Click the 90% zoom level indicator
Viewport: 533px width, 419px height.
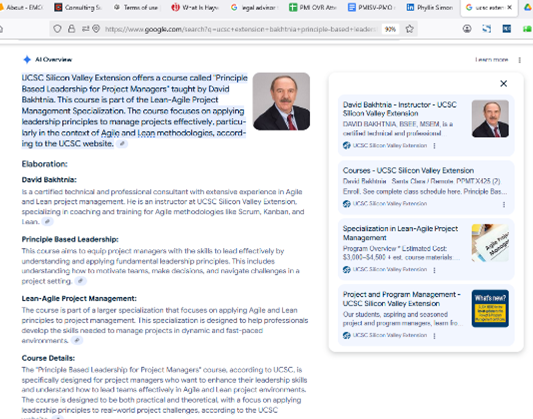[390, 29]
